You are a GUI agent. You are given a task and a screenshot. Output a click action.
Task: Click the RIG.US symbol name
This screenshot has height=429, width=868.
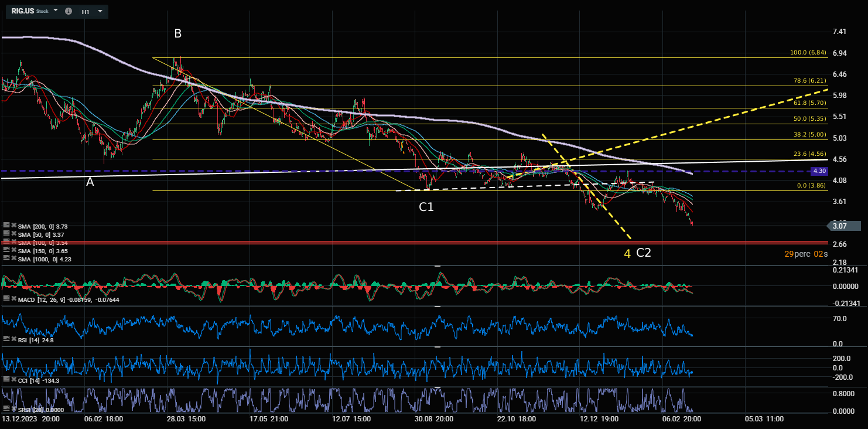coord(23,11)
